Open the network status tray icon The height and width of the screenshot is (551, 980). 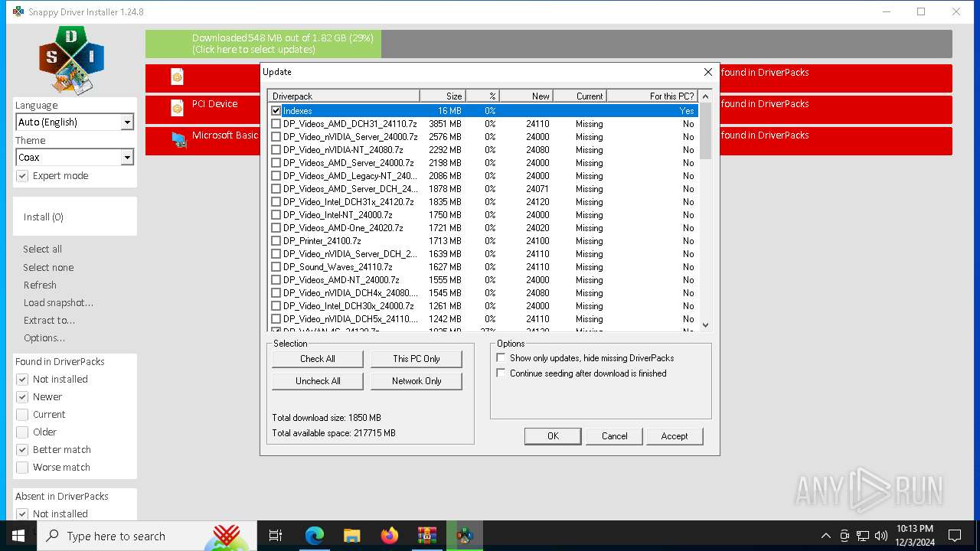click(x=863, y=536)
